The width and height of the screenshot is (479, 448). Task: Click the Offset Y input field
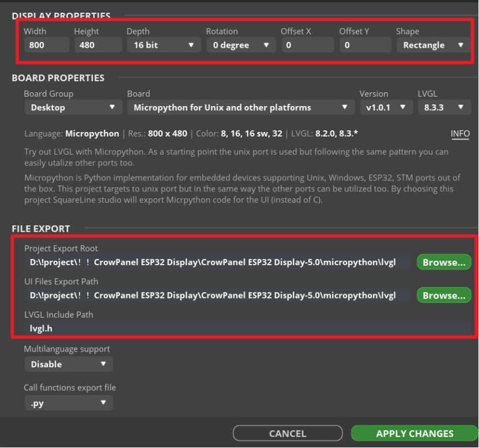[365, 45]
